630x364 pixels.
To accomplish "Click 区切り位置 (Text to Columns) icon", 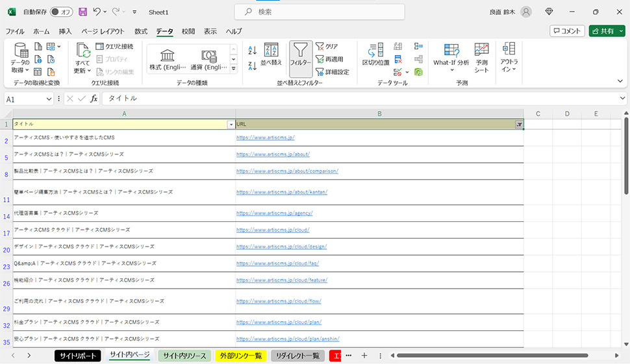I will click(375, 55).
